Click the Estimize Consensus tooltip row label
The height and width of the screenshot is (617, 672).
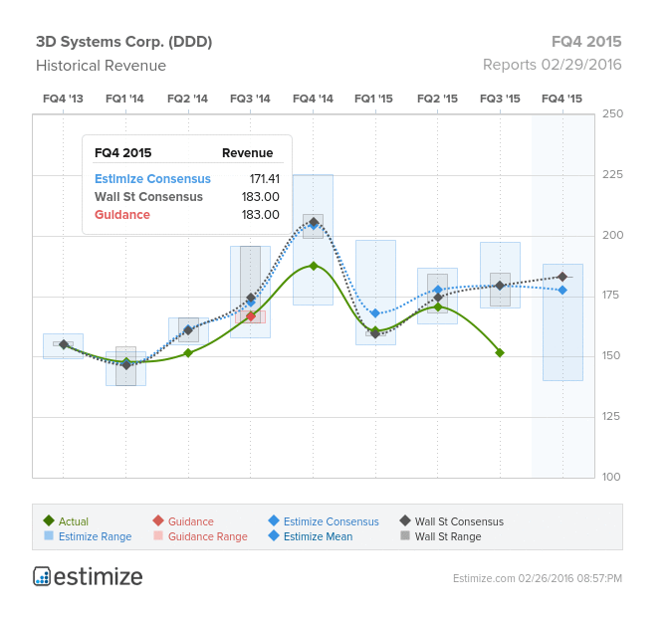[152, 179]
